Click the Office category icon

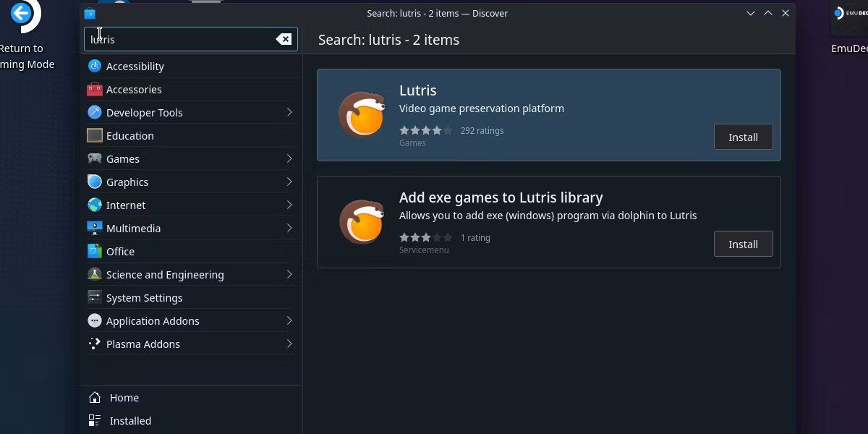tap(95, 251)
